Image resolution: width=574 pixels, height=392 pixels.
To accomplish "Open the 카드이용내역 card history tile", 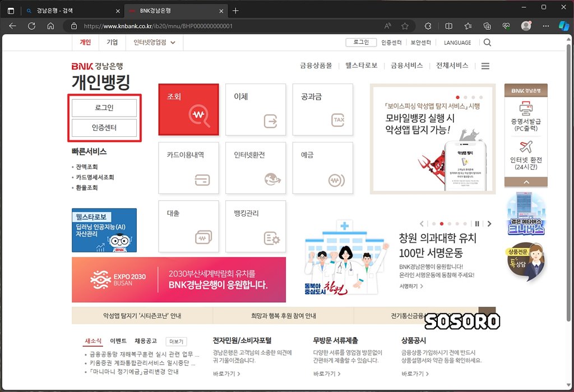I will coord(188,168).
